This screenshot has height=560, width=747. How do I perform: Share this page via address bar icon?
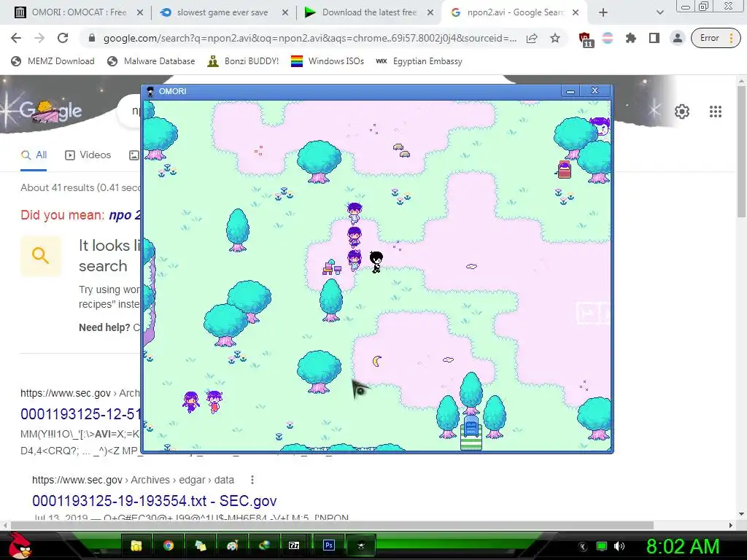pos(532,38)
